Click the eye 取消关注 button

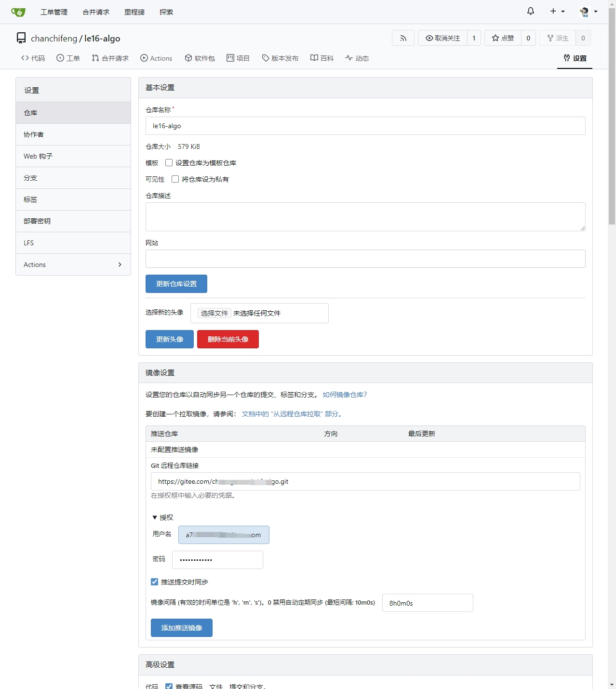click(442, 38)
